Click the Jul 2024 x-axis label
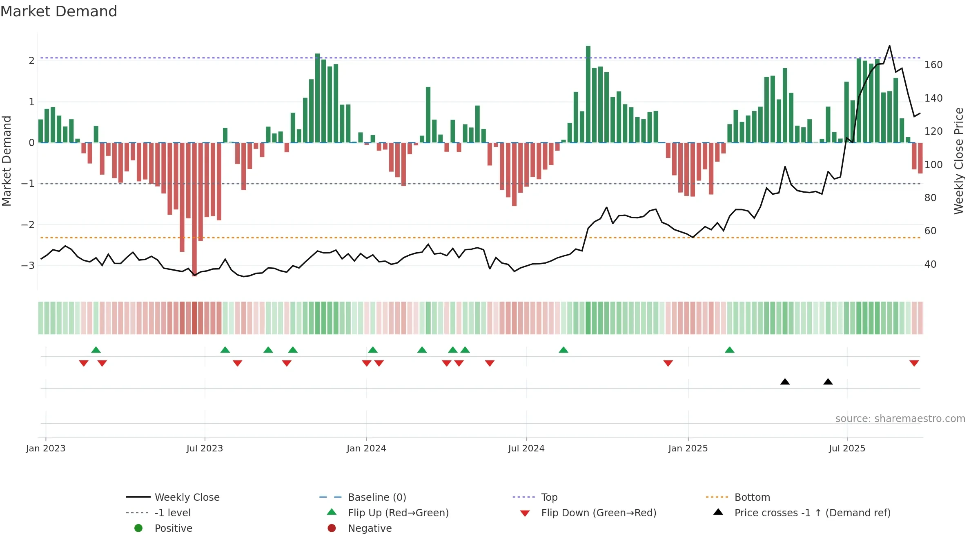Screen dimensions: 980x551 [x=526, y=448]
